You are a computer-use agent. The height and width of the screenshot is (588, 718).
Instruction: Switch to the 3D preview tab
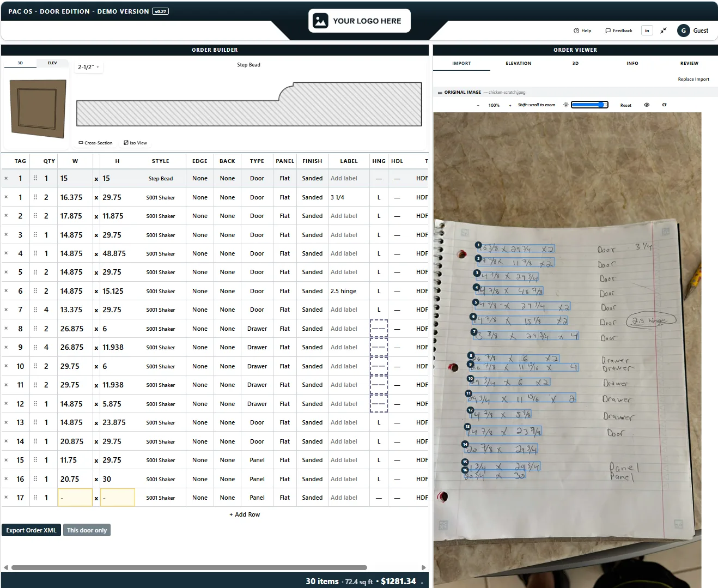(20, 63)
